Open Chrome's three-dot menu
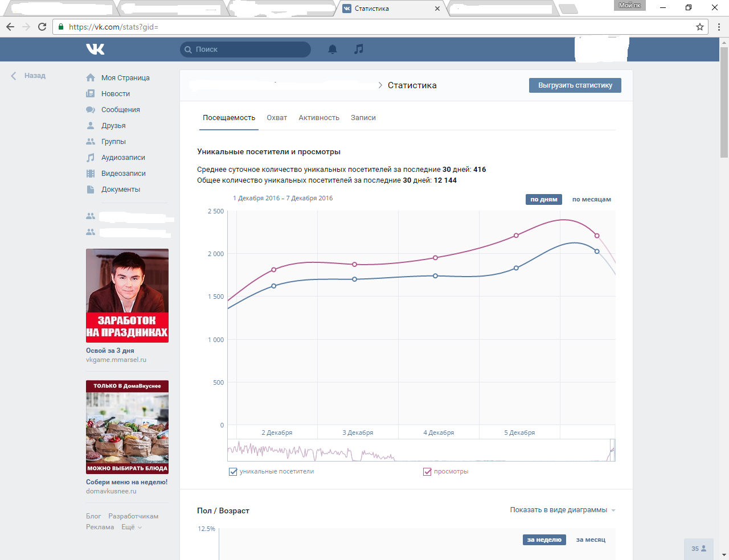 point(719,27)
